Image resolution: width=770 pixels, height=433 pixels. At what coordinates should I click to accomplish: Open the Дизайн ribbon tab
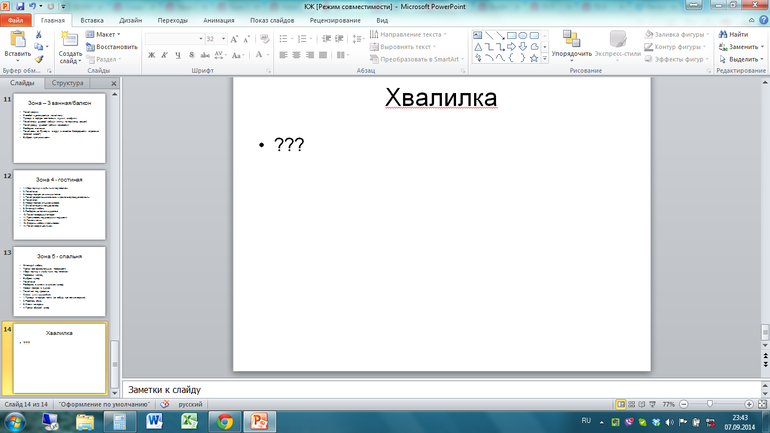[x=130, y=20]
